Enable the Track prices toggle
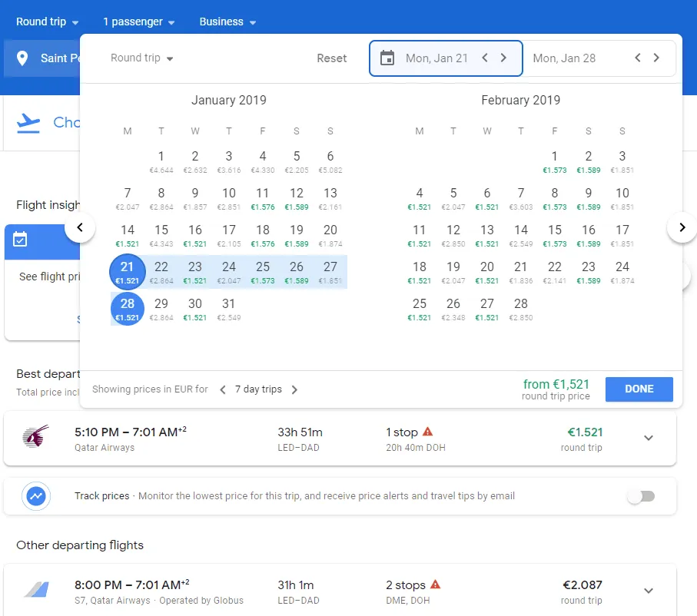This screenshot has width=697, height=616. point(640,496)
